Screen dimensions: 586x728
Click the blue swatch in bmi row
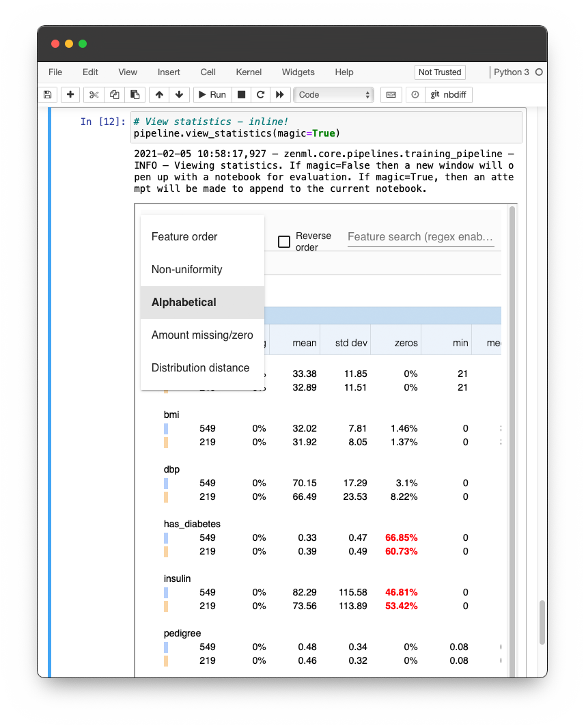tap(166, 428)
